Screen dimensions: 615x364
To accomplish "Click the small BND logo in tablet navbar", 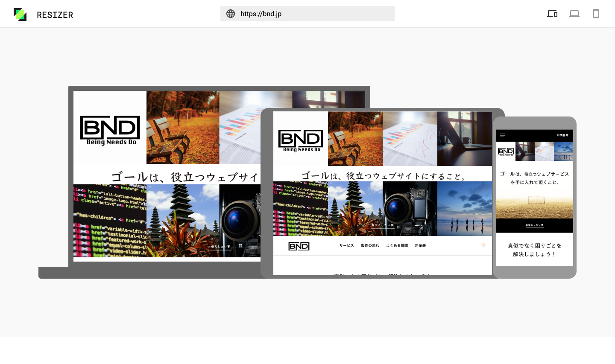I will click(x=299, y=246).
